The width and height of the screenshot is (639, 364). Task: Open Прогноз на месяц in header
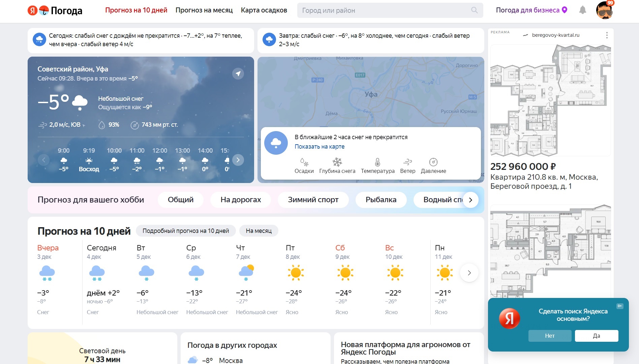(204, 10)
